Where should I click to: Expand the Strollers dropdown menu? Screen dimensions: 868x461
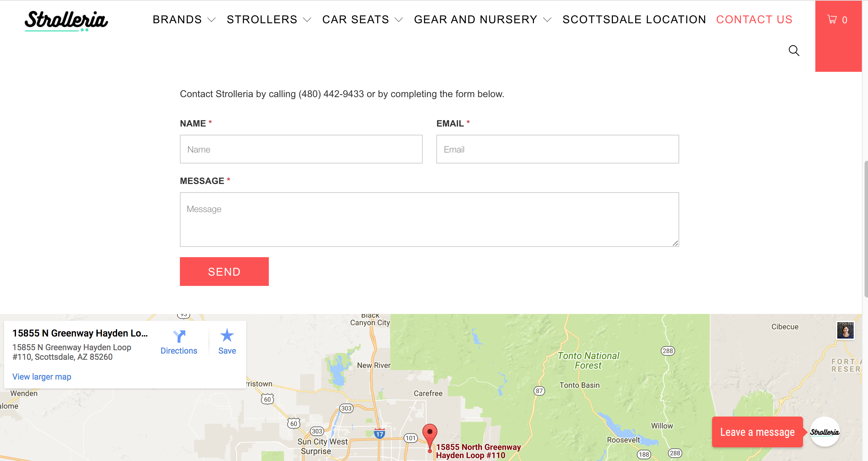point(269,19)
